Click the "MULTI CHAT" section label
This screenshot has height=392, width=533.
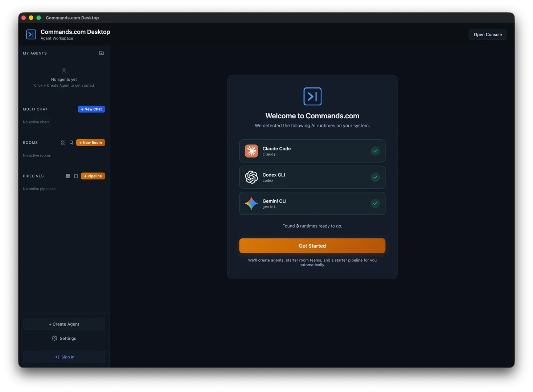pos(35,109)
